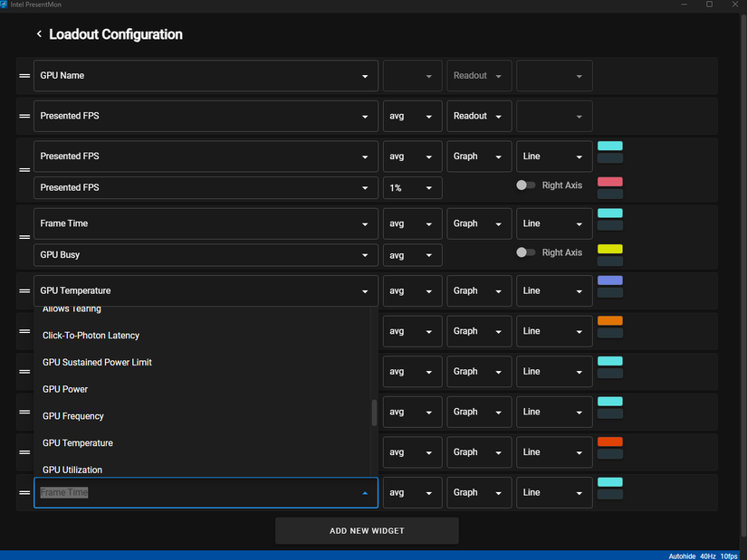The image size is (747, 560).
Task: Click the Intel PresentMon title bar icon
Action: tap(9, 5)
